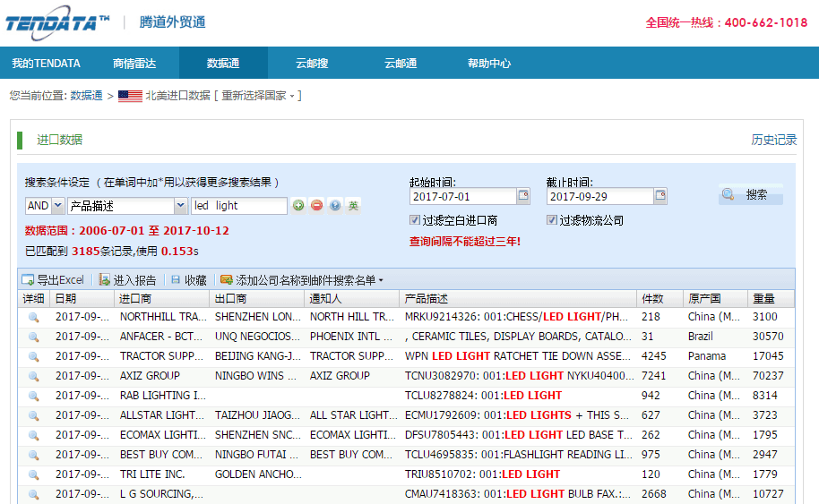Open magnifier details for RAB LIGHTING row

tap(34, 396)
